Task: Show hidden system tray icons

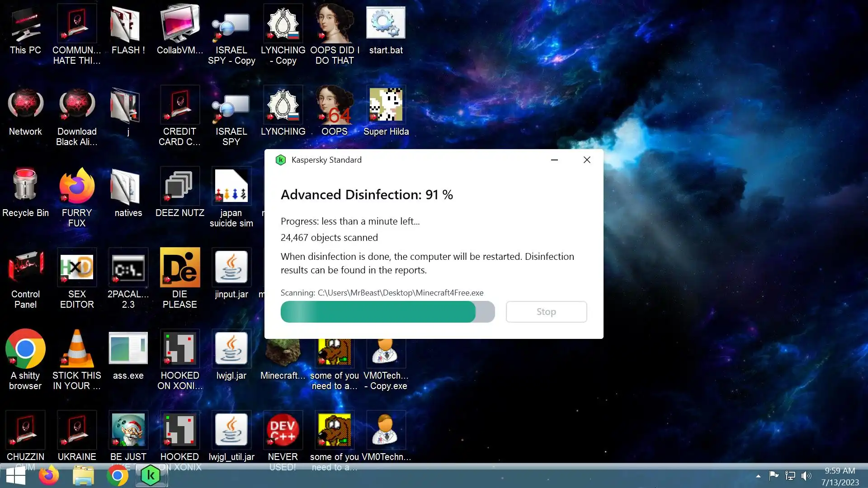Action: tap(758, 476)
